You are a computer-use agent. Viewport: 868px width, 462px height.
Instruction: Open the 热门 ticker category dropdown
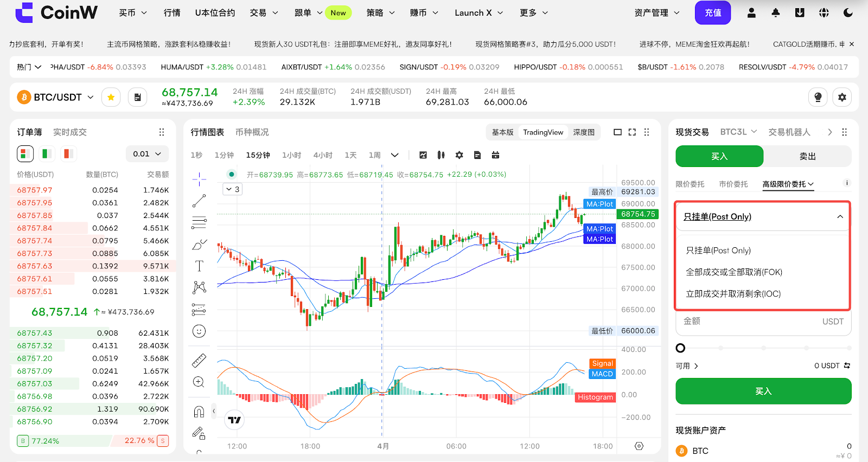(29, 67)
